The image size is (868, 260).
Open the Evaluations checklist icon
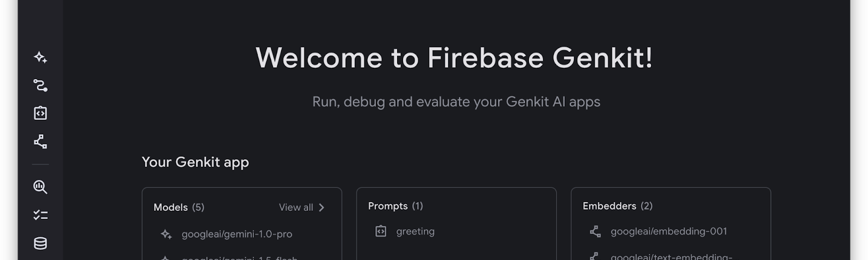[x=40, y=215]
